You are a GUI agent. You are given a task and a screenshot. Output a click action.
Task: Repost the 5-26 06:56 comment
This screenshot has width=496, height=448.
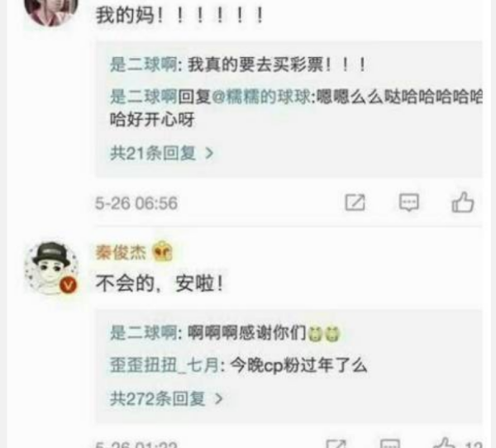coord(355,203)
